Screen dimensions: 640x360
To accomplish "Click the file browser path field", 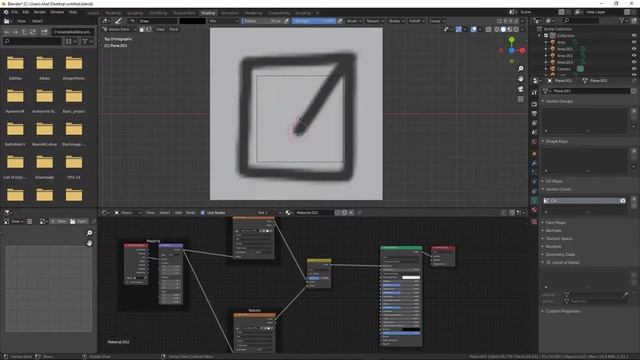I will [73, 31].
